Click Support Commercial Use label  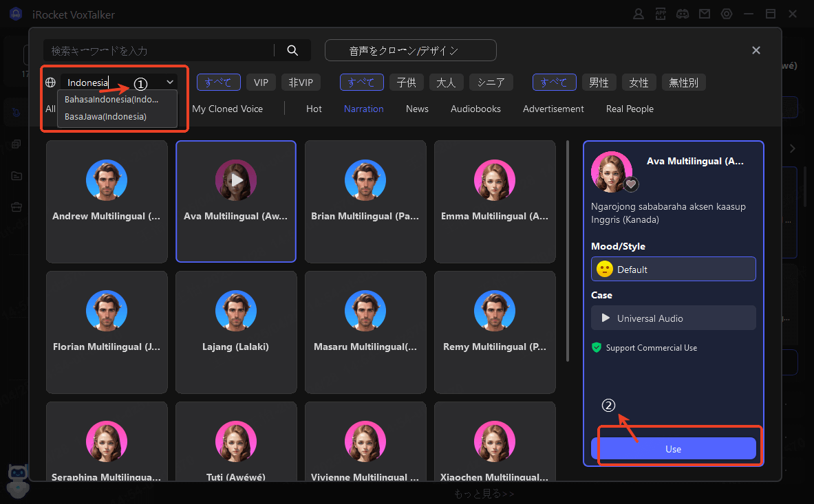click(651, 347)
